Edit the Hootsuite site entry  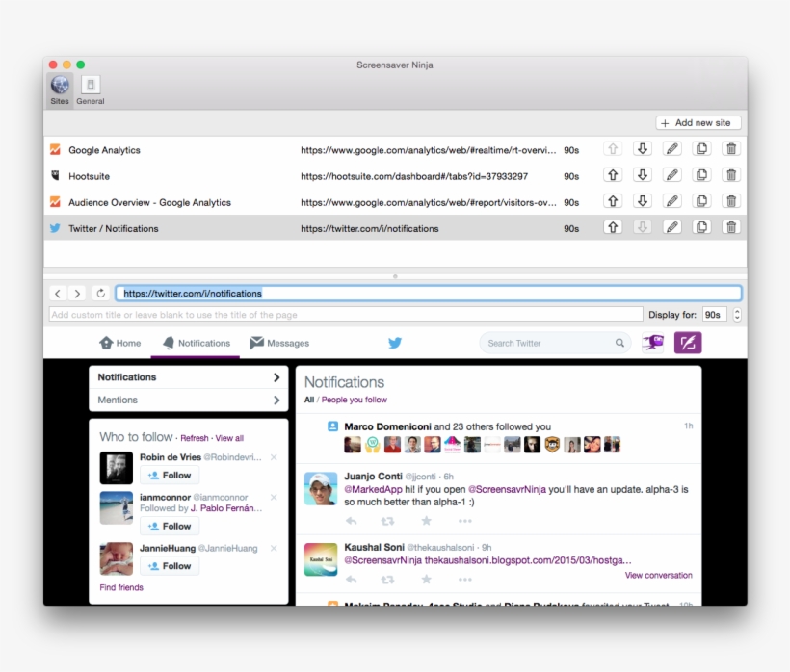pos(672,175)
